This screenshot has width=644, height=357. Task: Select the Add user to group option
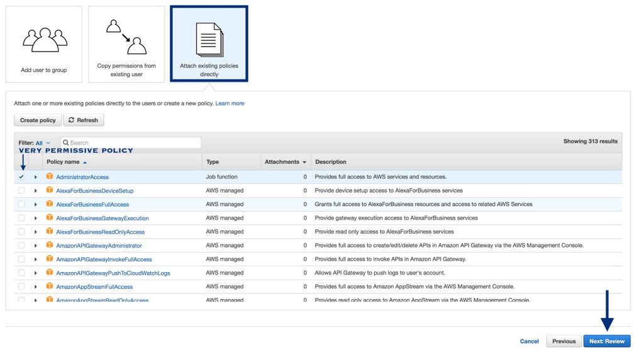pyautogui.click(x=44, y=44)
